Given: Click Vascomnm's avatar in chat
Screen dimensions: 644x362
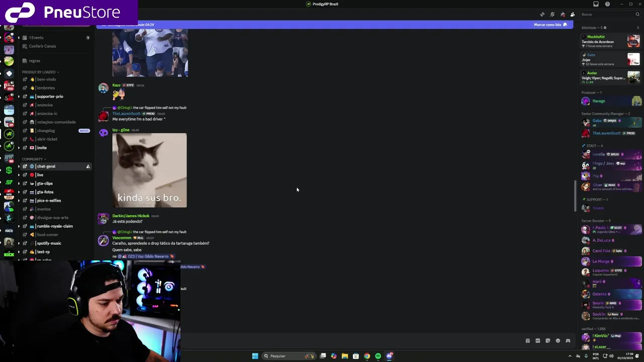Looking at the screenshot, I should point(103,241).
